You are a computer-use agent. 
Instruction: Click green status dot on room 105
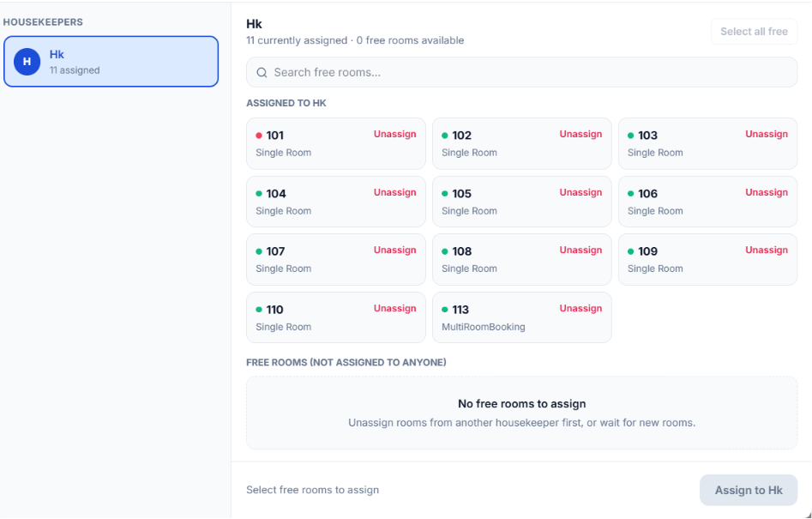(x=445, y=194)
